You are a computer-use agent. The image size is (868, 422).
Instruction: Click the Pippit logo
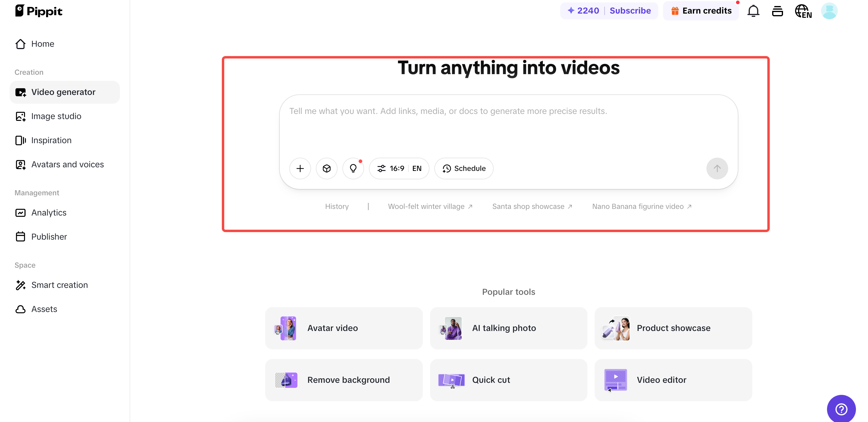point(38,11)
